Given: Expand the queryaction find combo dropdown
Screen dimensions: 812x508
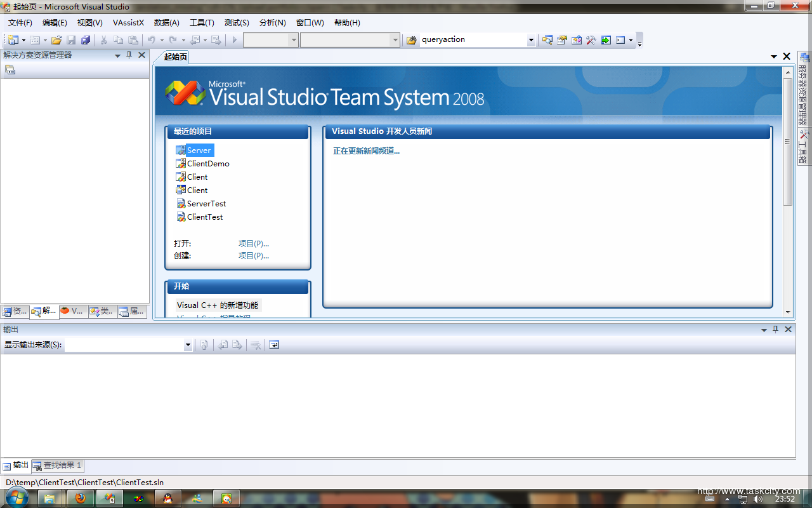Looking at the screenshot, I should point(531,40).
